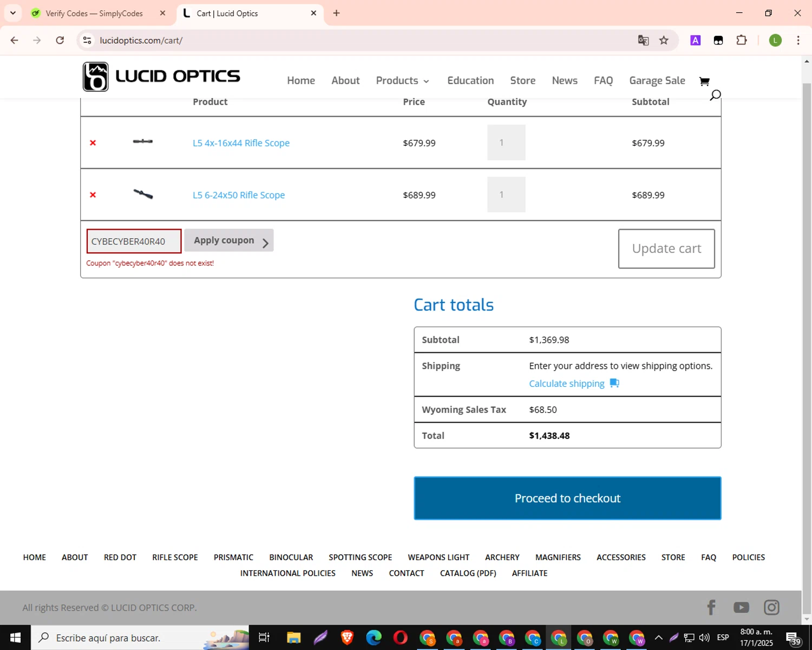Click quantity field for L5 4x-16x44 scope
The image size is (812, 650).
point(506,142)
